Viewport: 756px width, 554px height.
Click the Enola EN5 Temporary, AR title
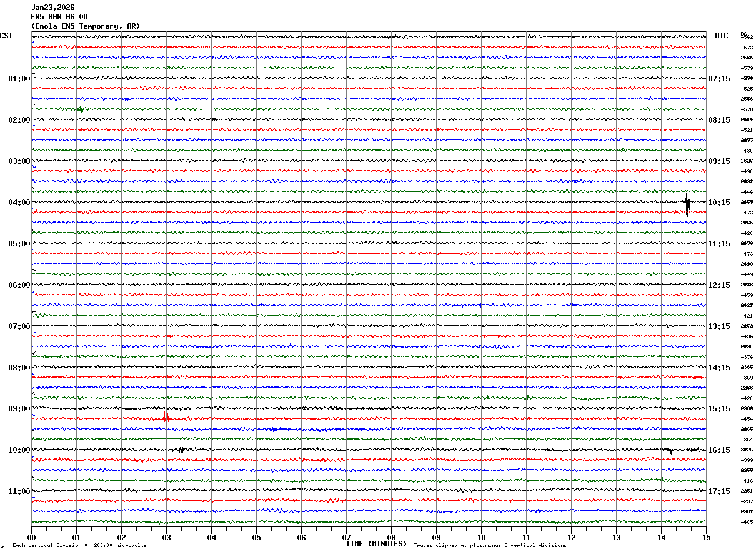pos(86,26)
